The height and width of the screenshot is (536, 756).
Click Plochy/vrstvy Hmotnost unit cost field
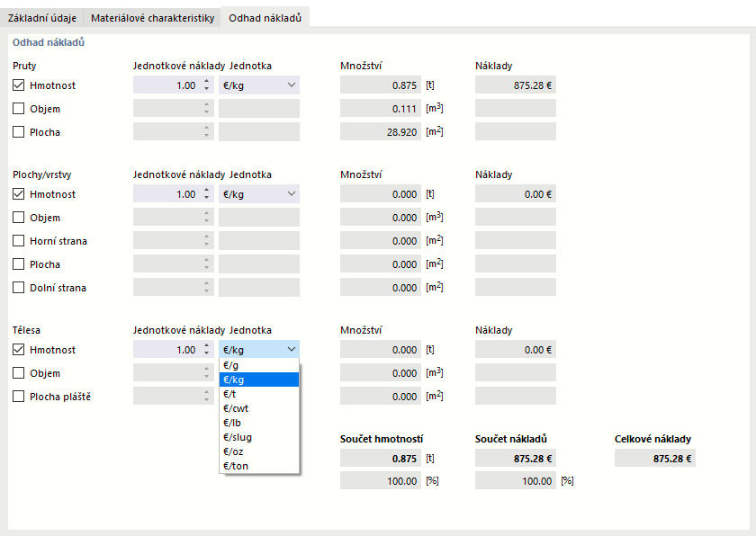click(166, 194)
